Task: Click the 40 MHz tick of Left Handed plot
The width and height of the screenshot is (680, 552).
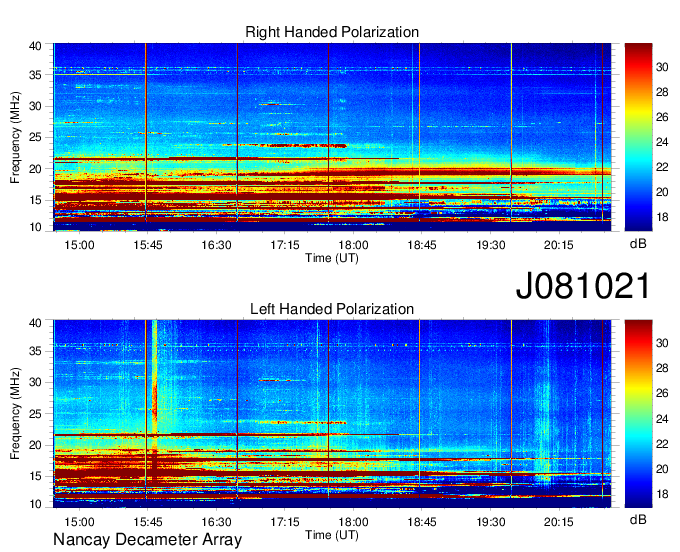Action: pos(35,323)
